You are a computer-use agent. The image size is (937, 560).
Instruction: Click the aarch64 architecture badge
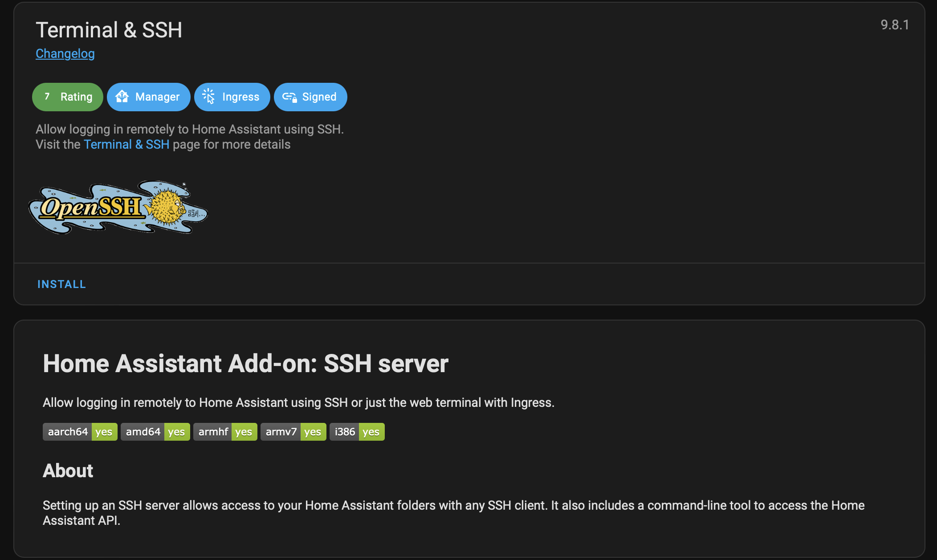pyautogui.click(x=80, y=432)
